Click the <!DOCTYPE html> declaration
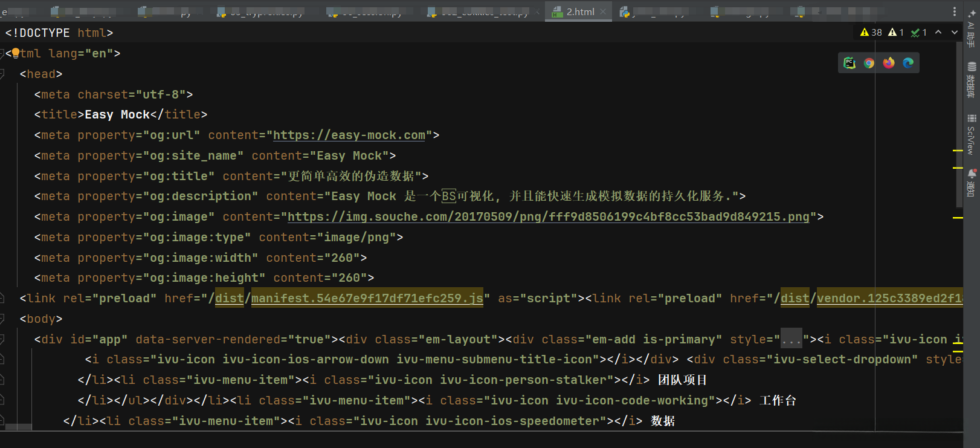This screenshot has height=448, width=980. (x=59, y=33)
